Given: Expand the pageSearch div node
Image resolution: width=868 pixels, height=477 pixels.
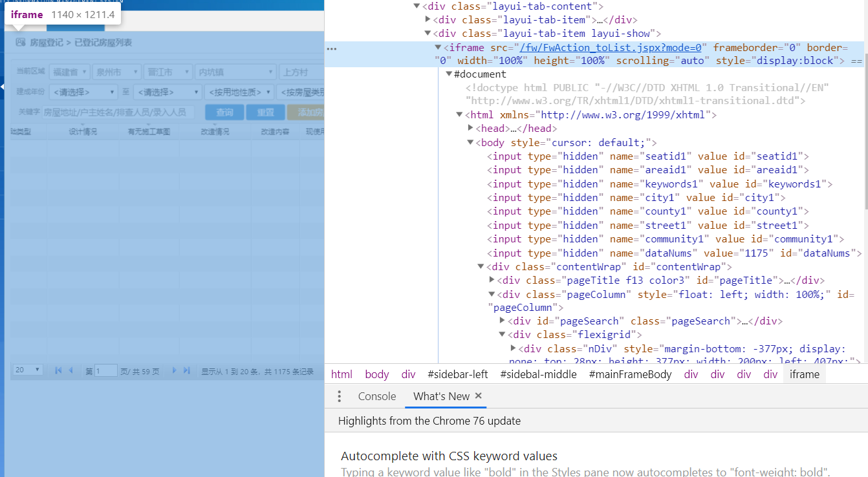Looking at the screenshot, I should pos(503,321).
